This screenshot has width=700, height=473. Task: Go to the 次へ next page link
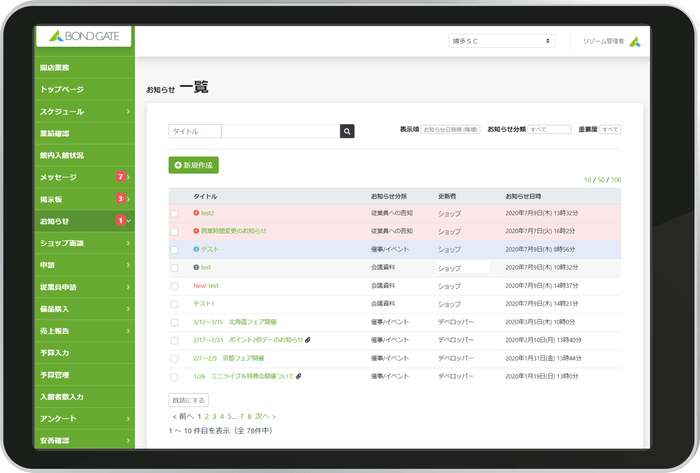(x=262, y=416)
